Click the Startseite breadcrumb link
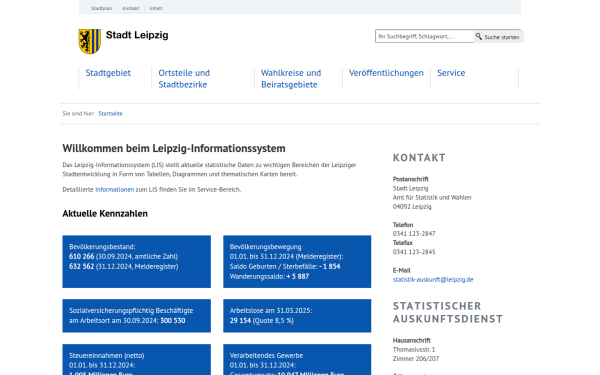600x375 pixels. 110,114
